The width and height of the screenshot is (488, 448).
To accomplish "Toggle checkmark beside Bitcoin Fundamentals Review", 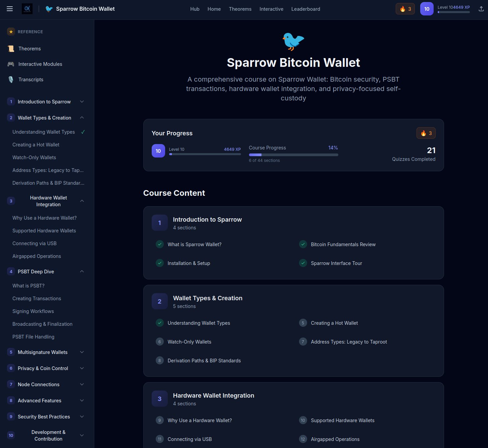I will click(x=303, y=244).
